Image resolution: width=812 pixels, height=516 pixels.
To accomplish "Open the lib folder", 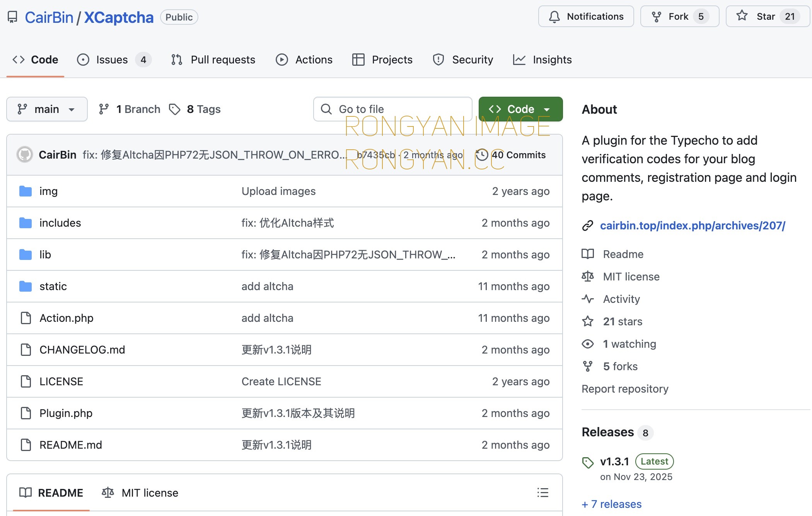I will tap(45, 255).
